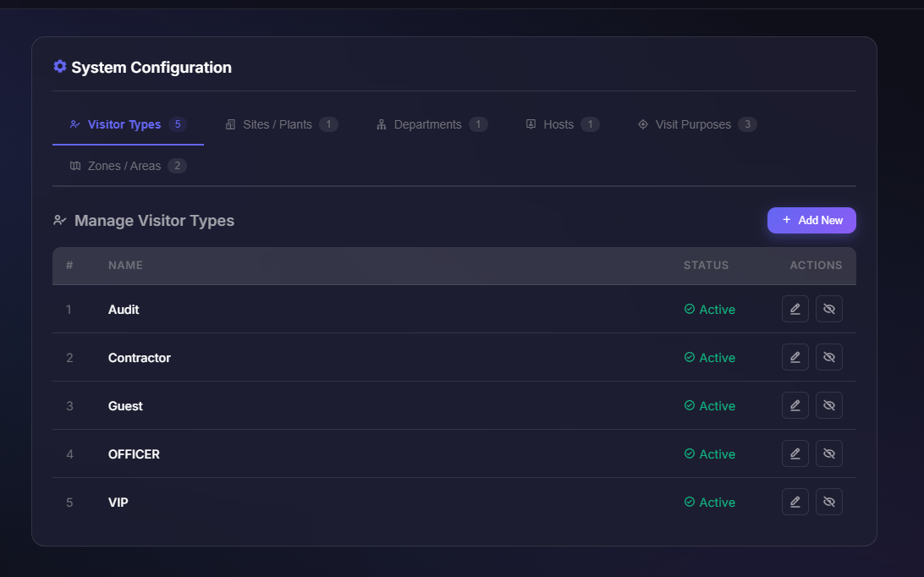
Task: Go to the Hosts tab
Action: 561,124
